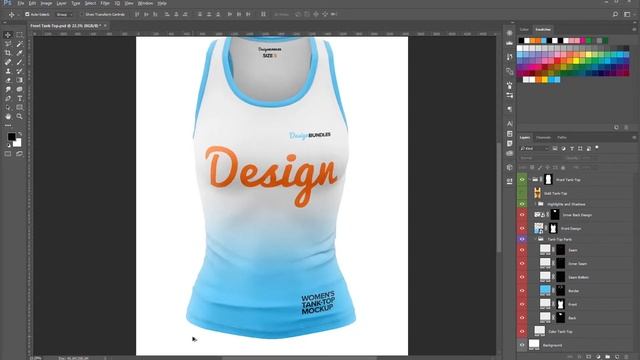Collapse the Front Tank-Top group

click(x=530, y=180)
